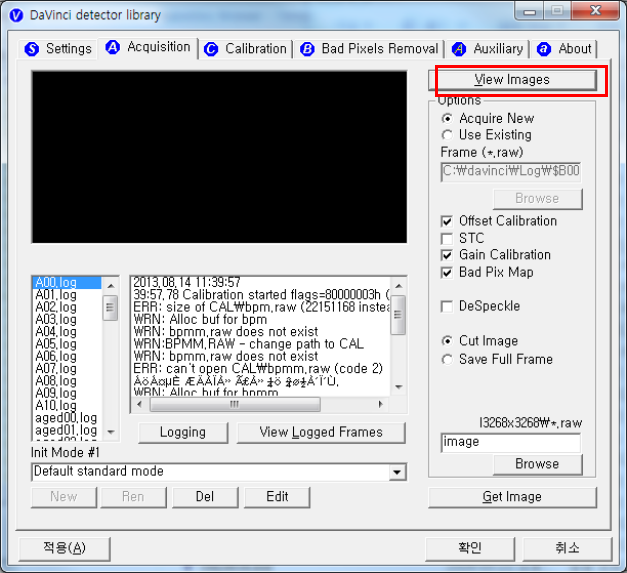Click the log text vertical scroll-down arrow
Viewport: 627px width, 573px height.
coord(398,387)
